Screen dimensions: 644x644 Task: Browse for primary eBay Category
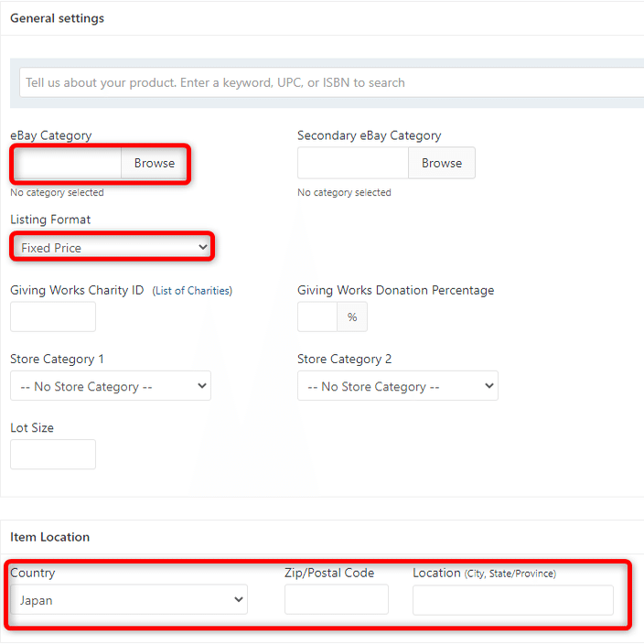[x=154, y=163]
